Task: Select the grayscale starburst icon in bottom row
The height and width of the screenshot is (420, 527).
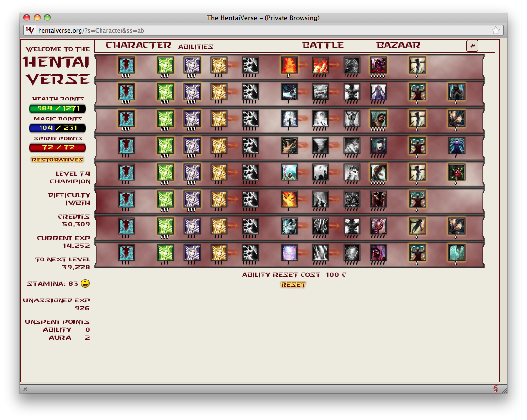Action: (351, 253)
